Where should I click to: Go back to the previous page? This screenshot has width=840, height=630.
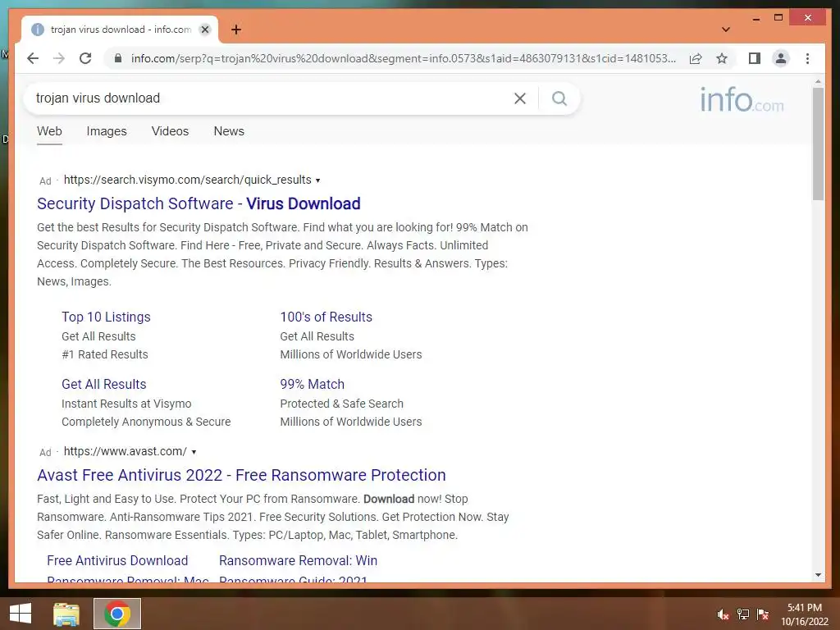point(33,58)
